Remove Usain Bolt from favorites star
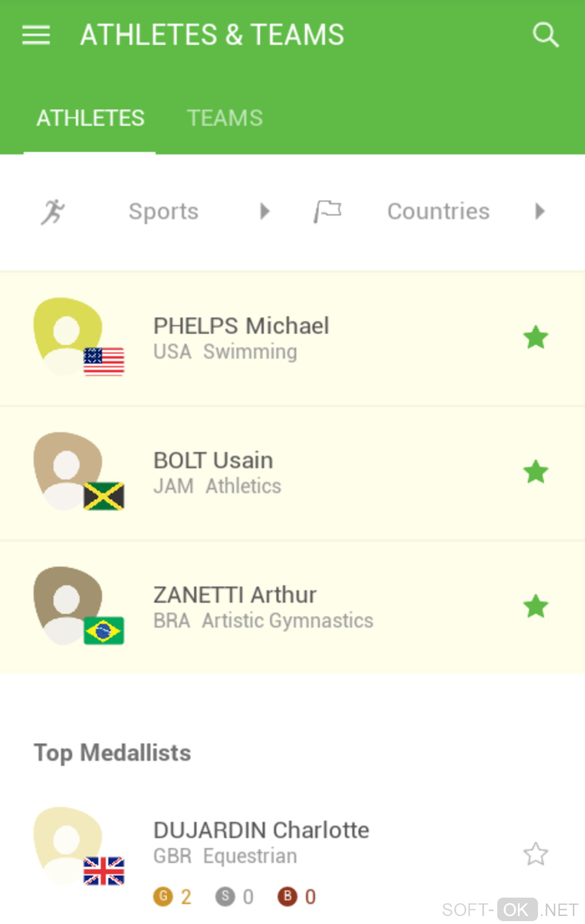 pyautogui.click(x=536, y=472)
